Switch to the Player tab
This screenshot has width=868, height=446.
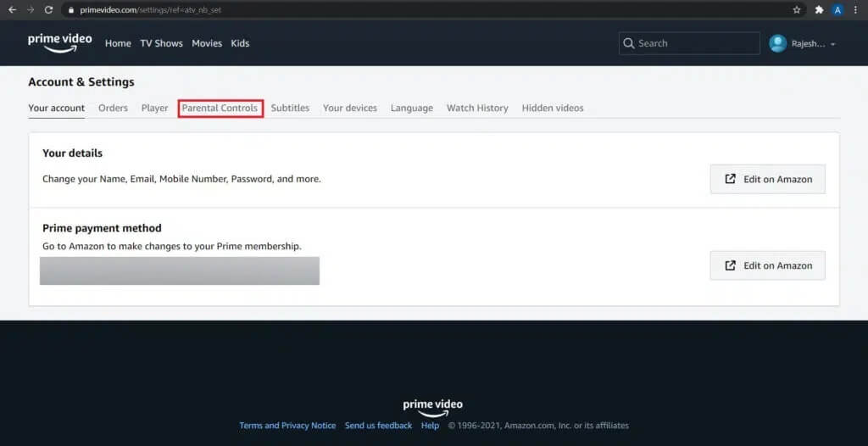[x=154, y=108]
